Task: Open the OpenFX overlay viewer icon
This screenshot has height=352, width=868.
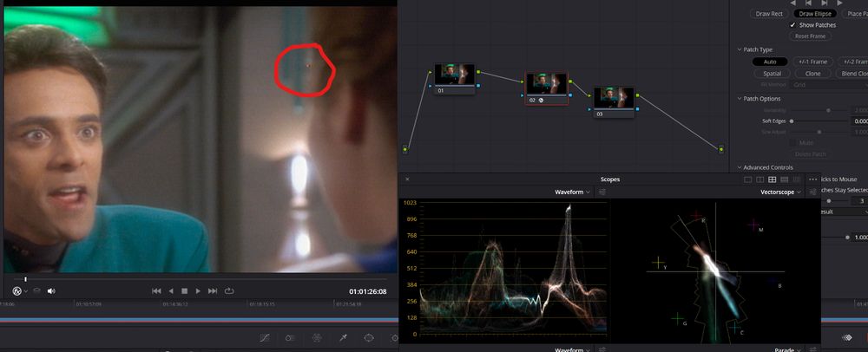Action: pos(16,291)
